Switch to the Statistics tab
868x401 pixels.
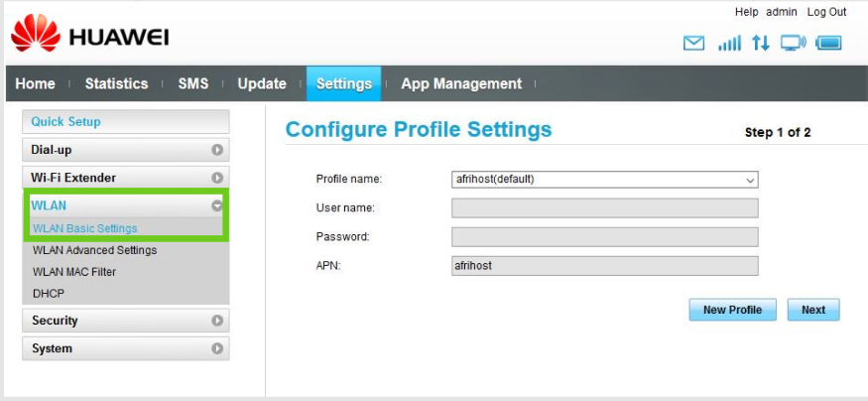click(116, 83)
